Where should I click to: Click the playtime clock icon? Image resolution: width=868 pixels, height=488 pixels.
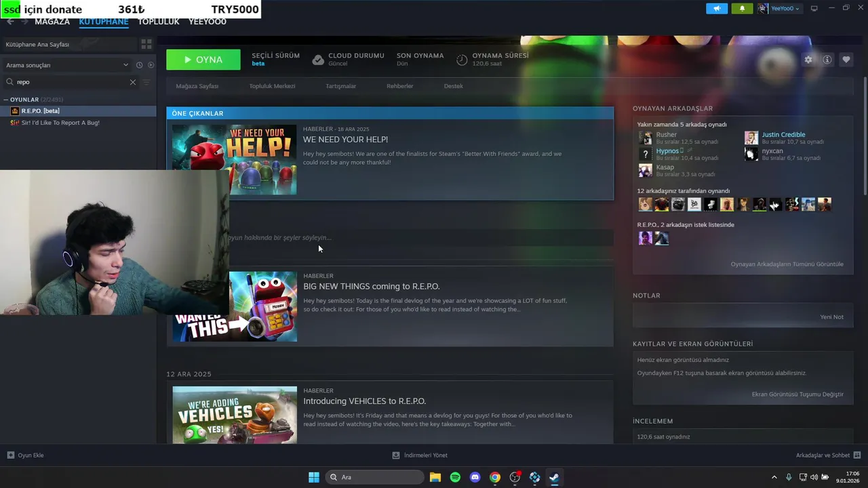click(462, 60)
